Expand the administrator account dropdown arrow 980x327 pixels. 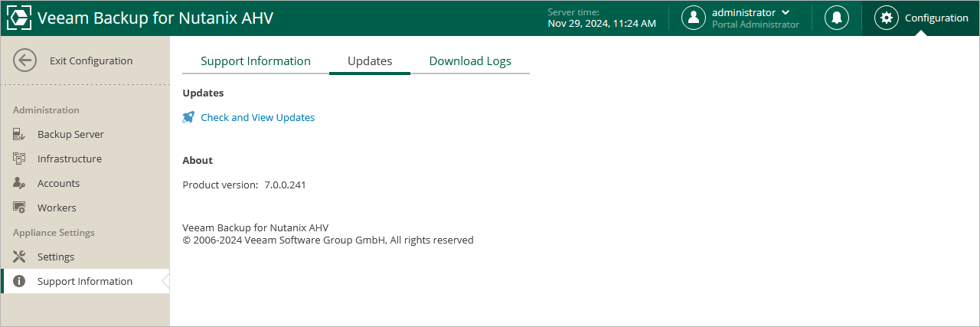coord(785,12)
